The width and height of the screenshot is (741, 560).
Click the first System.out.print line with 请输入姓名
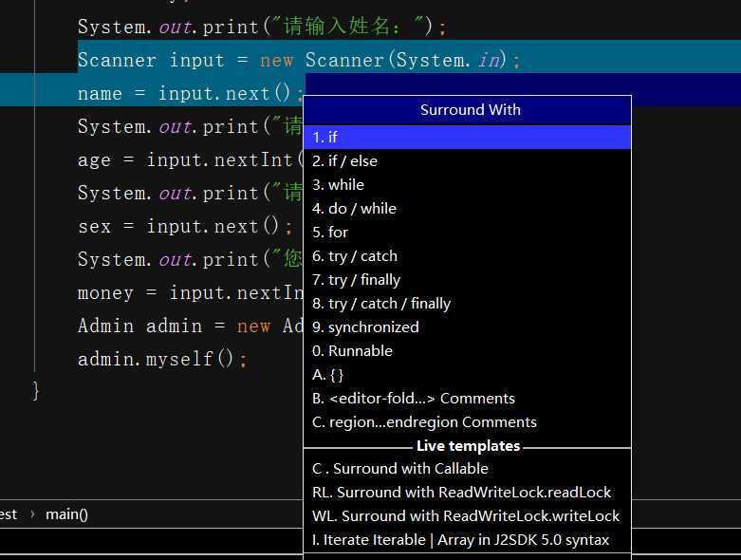click(262, 27)
